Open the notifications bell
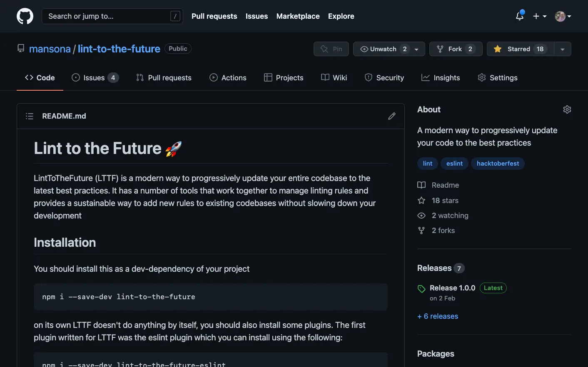Image resolution: width=588 pixels, height=367 pixels. [520, 16]
